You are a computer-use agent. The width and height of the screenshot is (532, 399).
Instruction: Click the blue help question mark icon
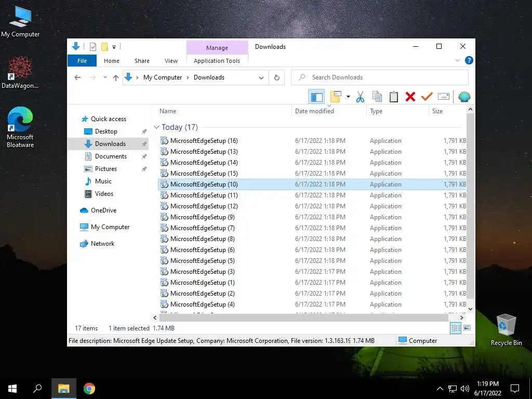click(469, 60)
